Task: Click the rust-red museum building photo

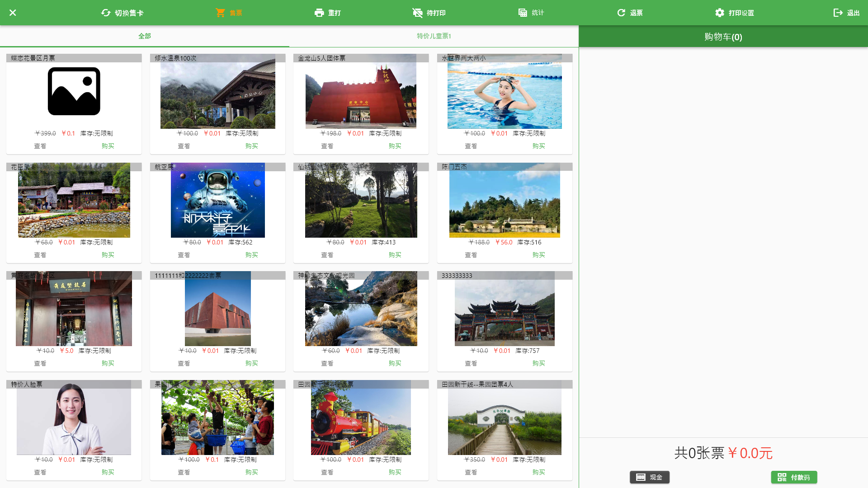Action: (218, 309)
